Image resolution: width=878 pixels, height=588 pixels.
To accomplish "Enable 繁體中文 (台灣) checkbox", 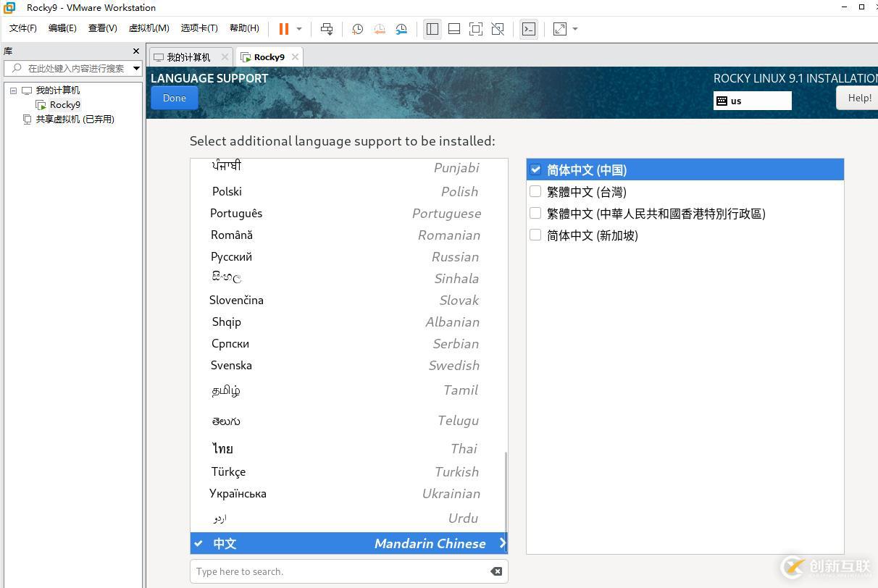I will click(535, 192).
